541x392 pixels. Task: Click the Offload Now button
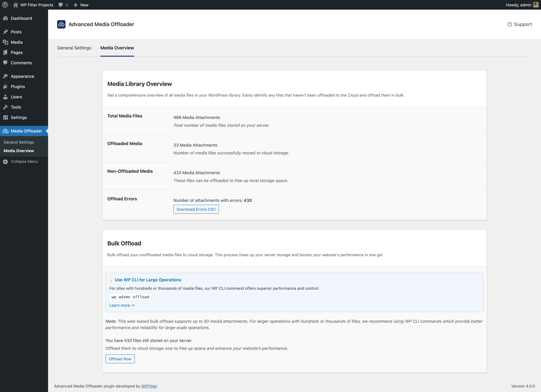point(120,359)
